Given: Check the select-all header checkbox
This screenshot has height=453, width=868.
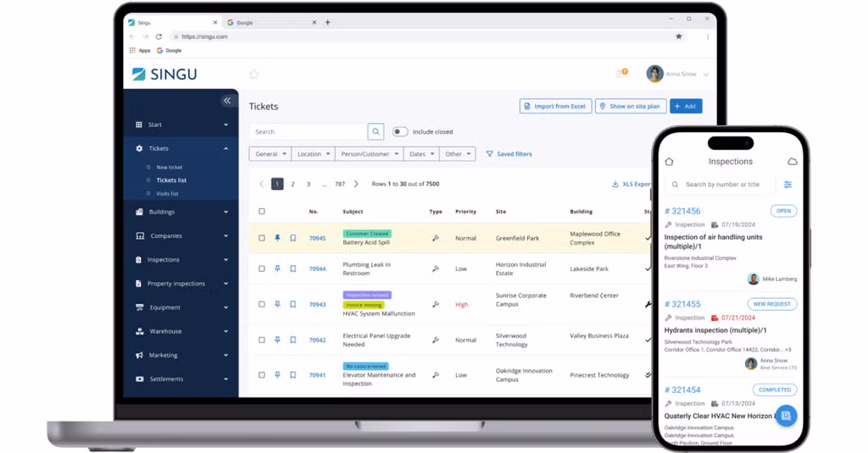Looking at the screenshot, I should click(262, 212).
